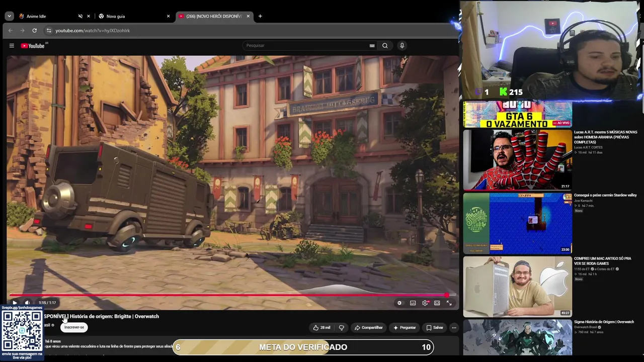Open the Sigma História de Origem title

(604, 322)
